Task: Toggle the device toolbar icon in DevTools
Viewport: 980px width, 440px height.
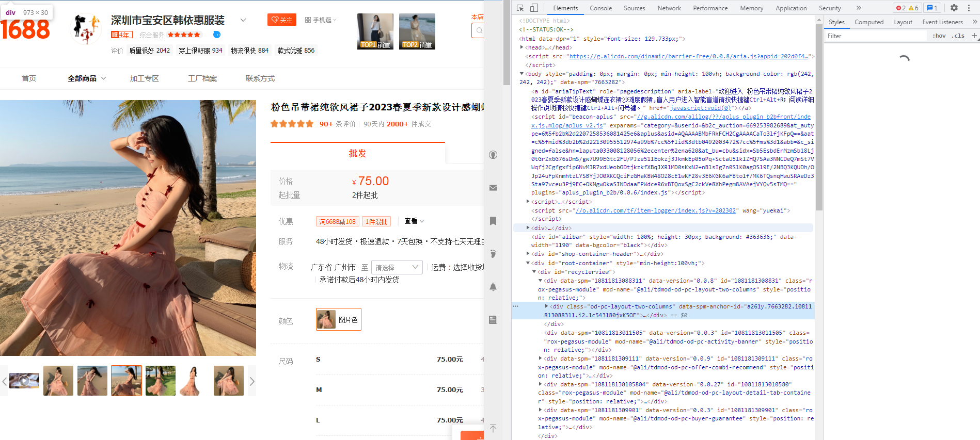Action: point(534,8)
